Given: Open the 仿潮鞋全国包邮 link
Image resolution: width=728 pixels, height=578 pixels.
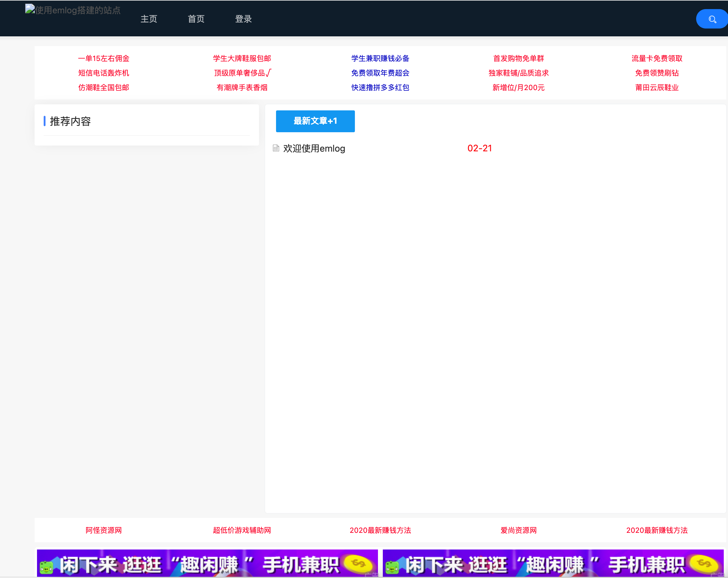Looking at the screenshot, I should click(x=104, y=87).
